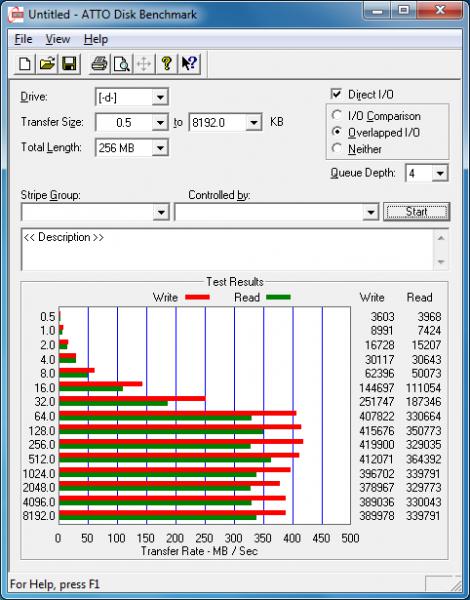Viewport: 470px width, 600px height.
Task: Click the New document toolbar icon
Action: click(x=25, y=64)
